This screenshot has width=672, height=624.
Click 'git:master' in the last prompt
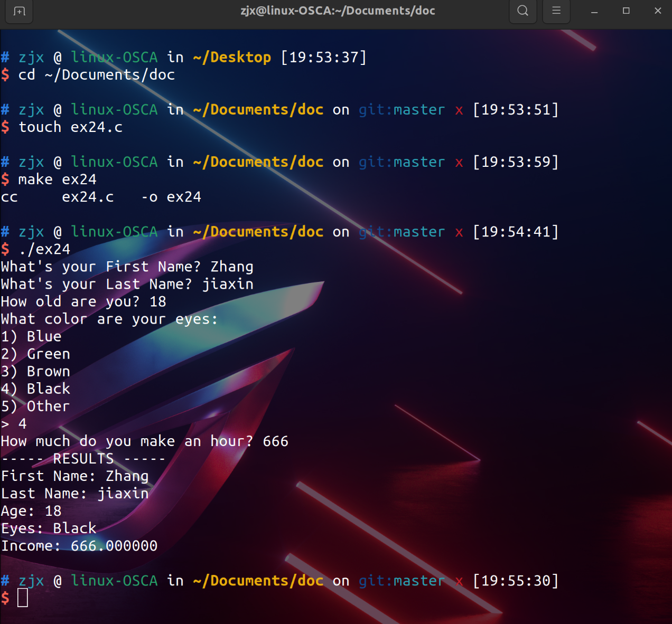tap(402, 581)
